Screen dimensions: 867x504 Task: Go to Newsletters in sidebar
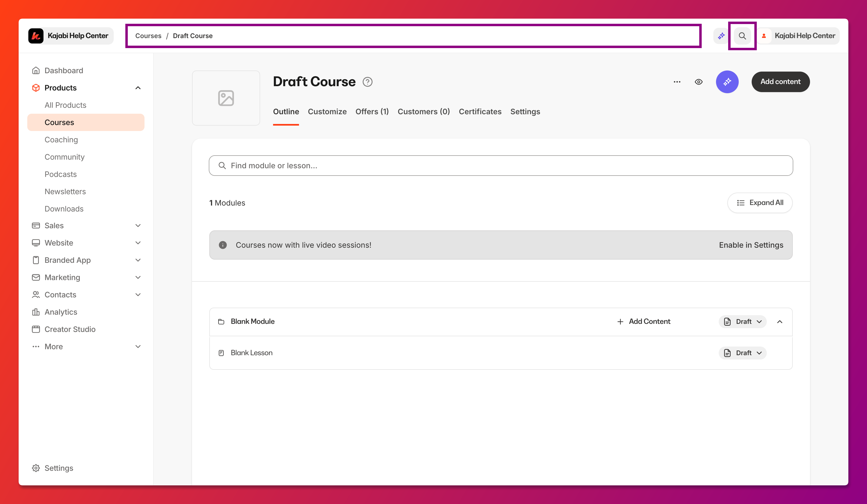65,191
